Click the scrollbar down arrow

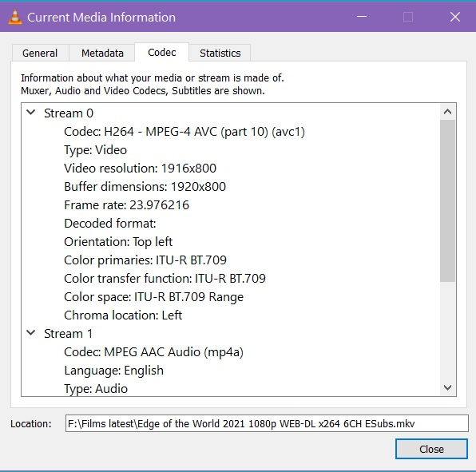coord(447,387)
